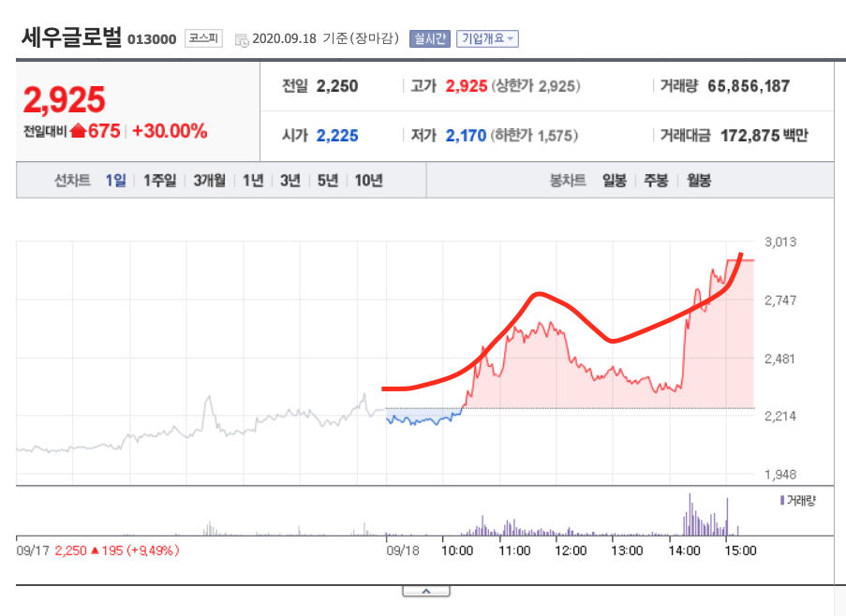
Task: Switch to the 3개월 chart period
Action: point(209,181)
